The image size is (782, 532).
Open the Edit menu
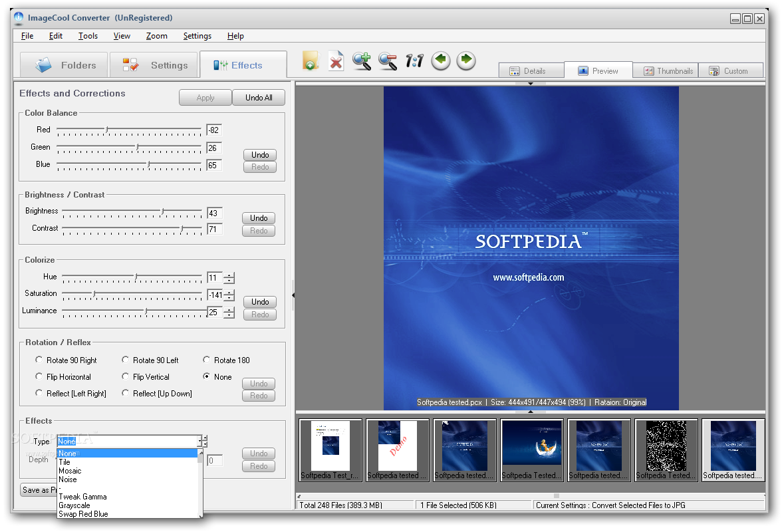(x=55, y=36)
